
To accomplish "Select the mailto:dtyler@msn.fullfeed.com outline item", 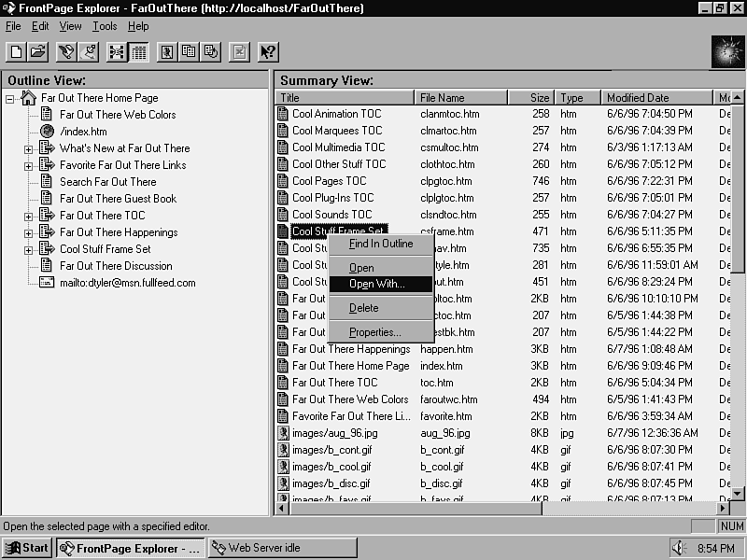I will click(128, 283).
